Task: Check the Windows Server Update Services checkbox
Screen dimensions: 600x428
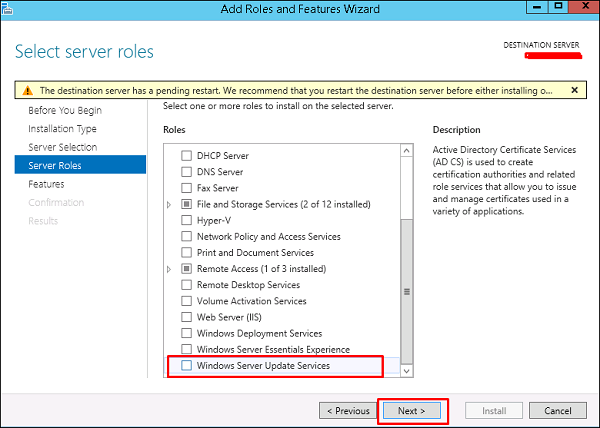Action: (186, 366)
